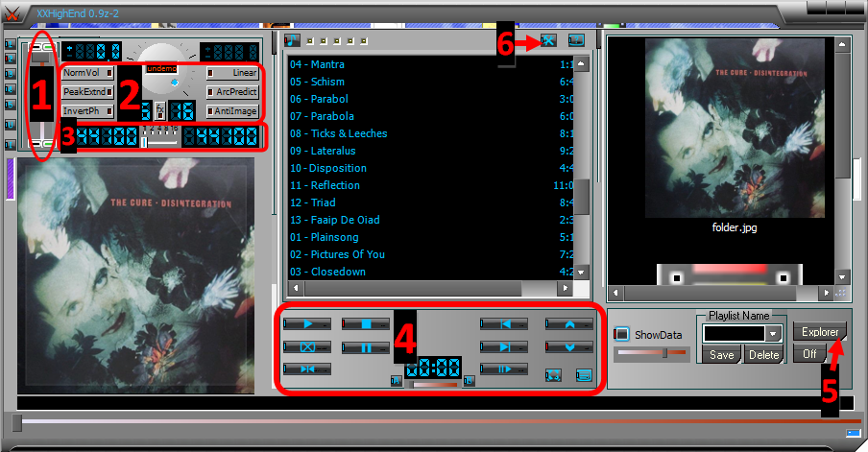
Task: Select track 04 - Mantra
Action: 430,64
